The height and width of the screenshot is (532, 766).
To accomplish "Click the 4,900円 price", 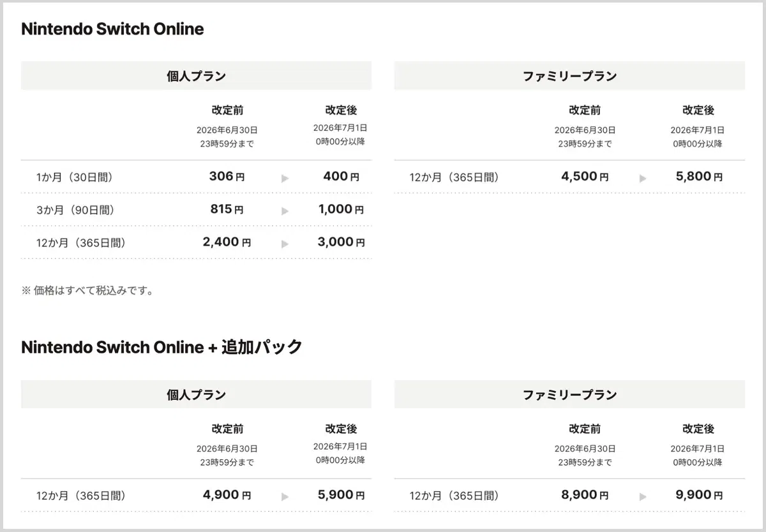I will (x=227, y=495).
